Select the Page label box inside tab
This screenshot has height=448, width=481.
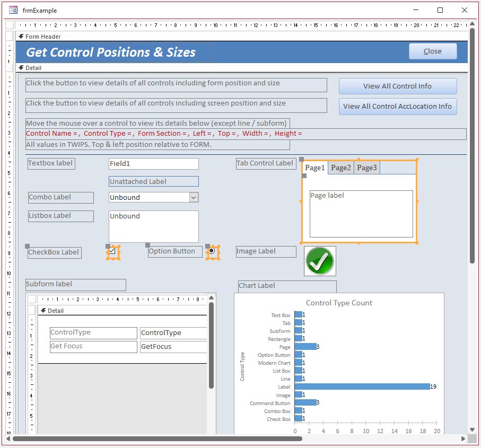(361, 214)
